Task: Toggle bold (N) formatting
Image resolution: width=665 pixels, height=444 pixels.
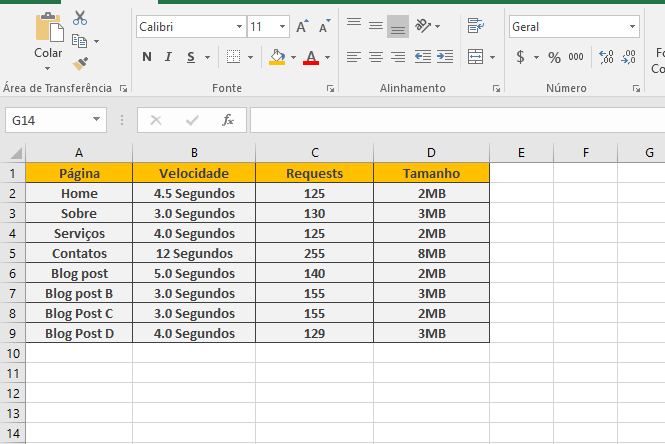Action: pos(147,57)
